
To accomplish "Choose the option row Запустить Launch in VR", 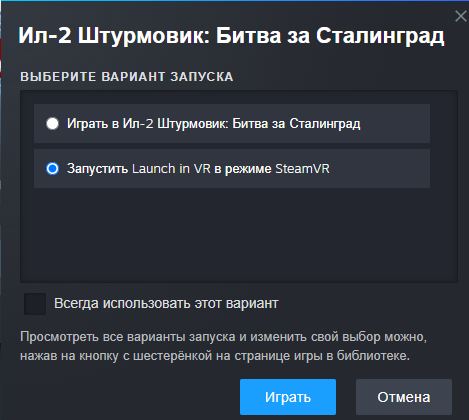I will 232,168.
